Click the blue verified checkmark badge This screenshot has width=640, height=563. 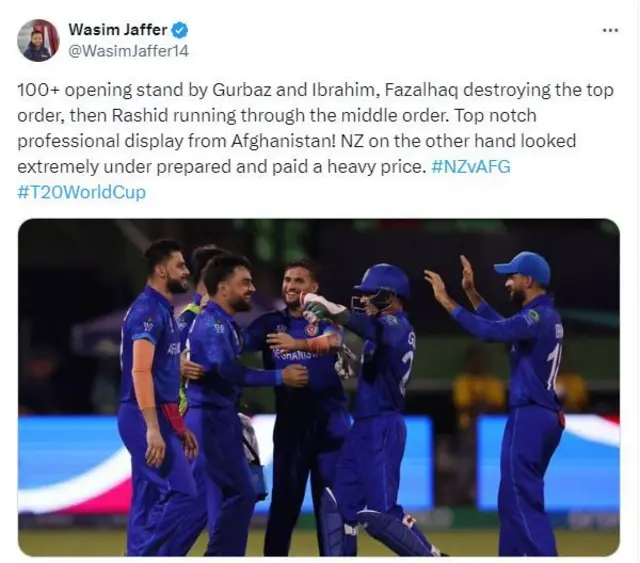[180, 30]
